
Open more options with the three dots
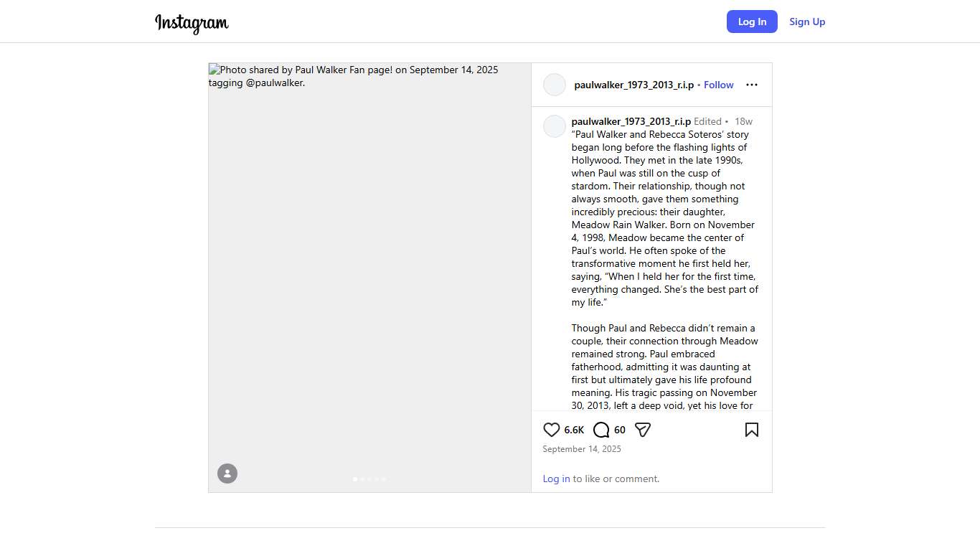pos(751,85)
